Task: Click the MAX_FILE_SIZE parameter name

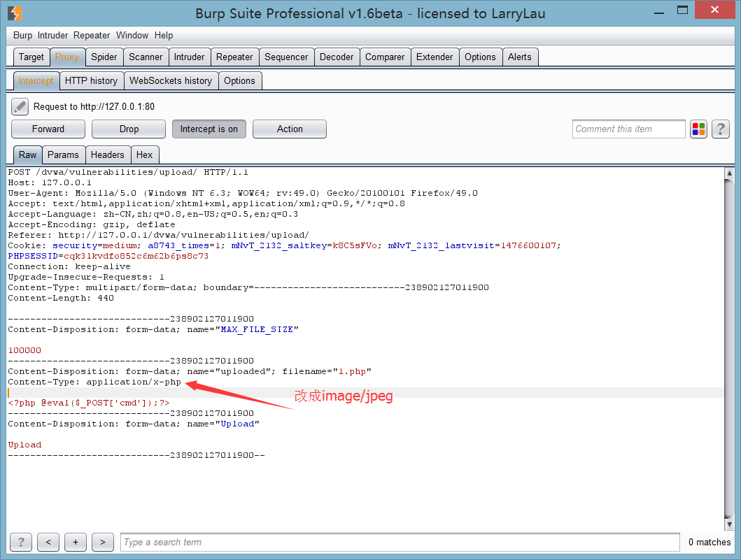Action: pyautogui.click(x=257, y=329)
